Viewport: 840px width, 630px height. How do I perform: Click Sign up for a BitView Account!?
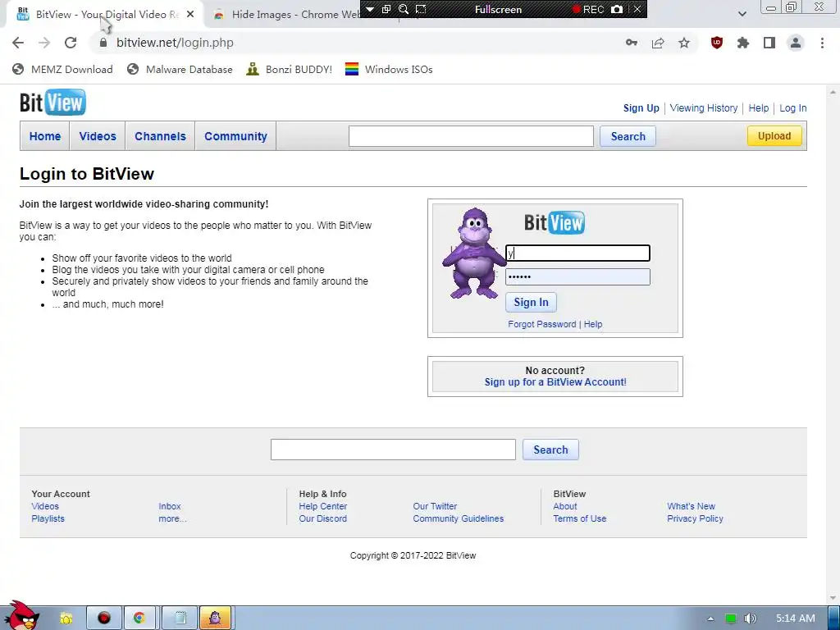pyautogui.click(x=555, y=382)
